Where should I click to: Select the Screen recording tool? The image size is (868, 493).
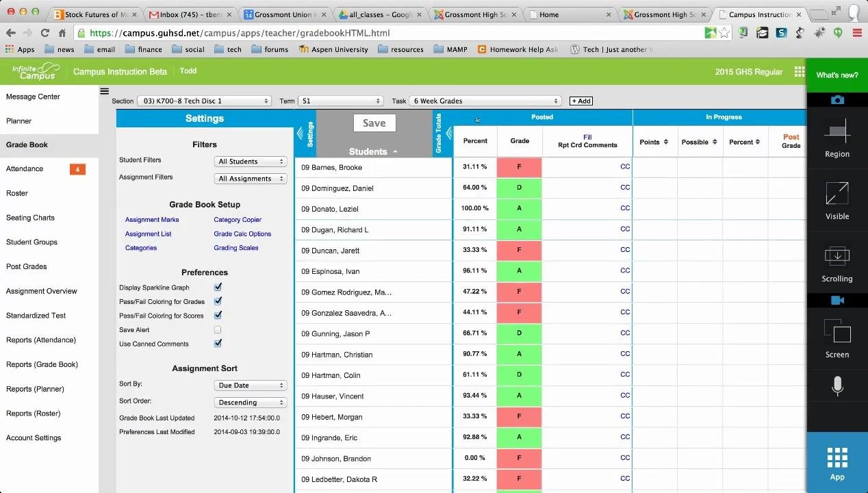click(x=837, y=339)
